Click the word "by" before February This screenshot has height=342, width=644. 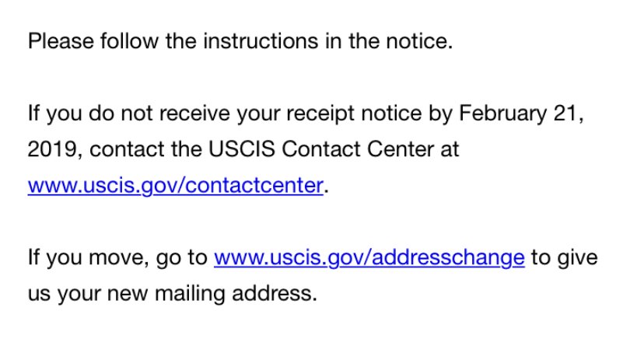pos(439,113)
